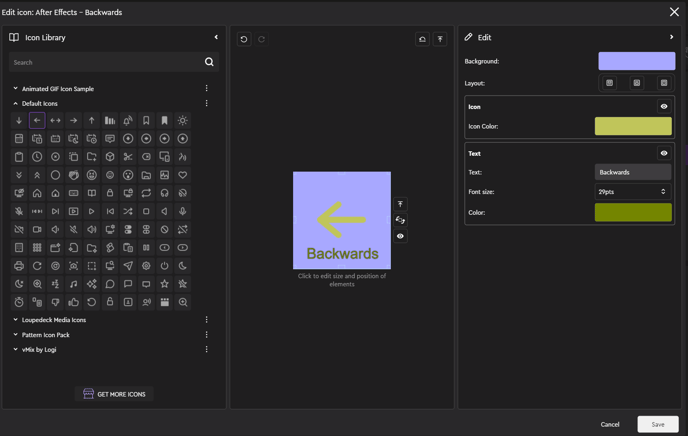The width and height of the screenshot is (688, 436).
Task: Open the Font size dropdown
Action: point(633,191)
